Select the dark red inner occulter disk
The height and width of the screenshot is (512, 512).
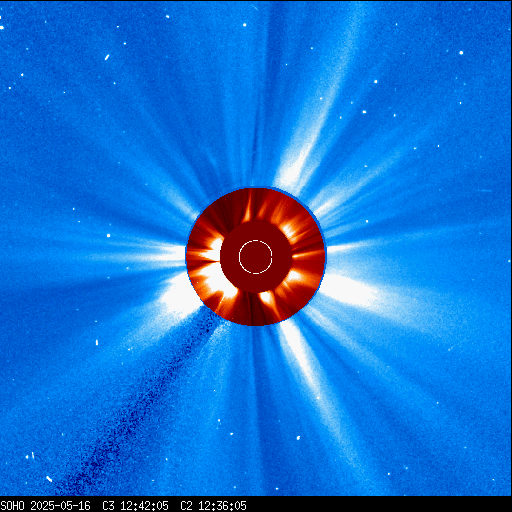256,257
